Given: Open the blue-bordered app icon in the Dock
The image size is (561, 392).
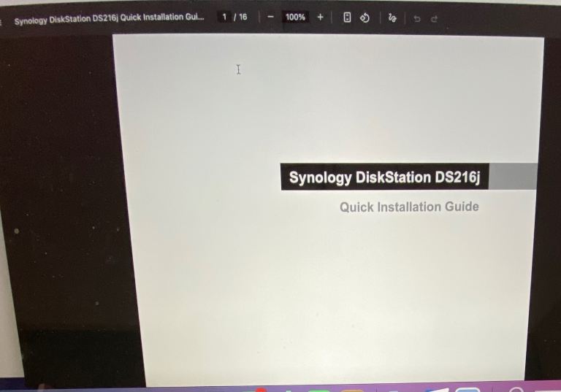Looking at the screenshot, I should 467,390.
